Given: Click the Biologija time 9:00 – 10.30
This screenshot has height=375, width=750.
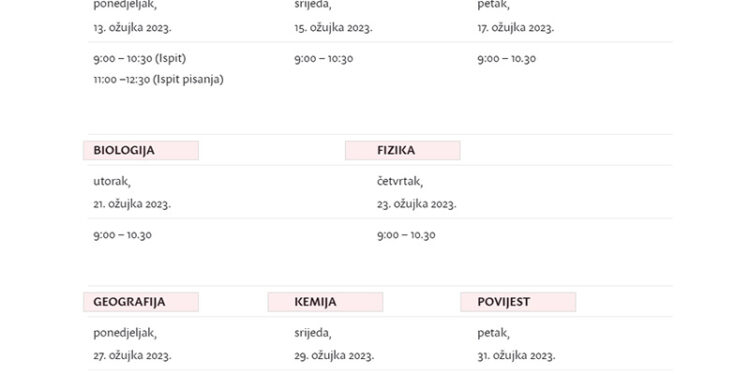Looking at the screenshot, I should pos(122,235).
